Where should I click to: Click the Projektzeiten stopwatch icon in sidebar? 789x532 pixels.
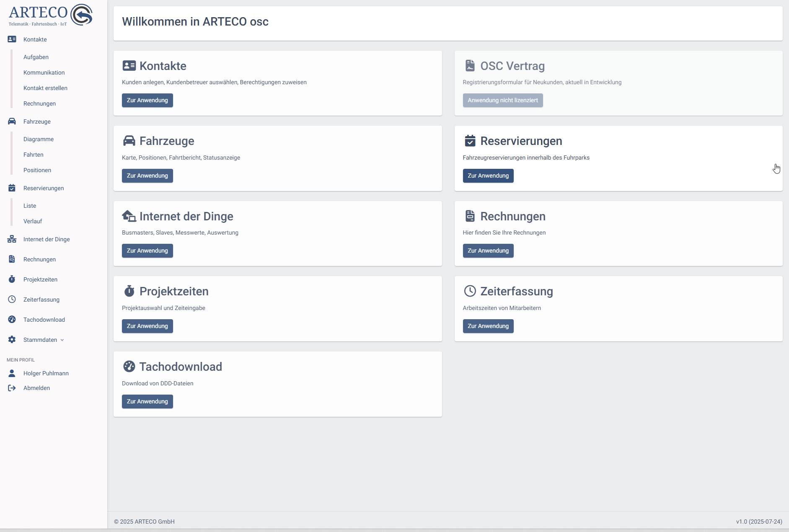tap(12, 279)
